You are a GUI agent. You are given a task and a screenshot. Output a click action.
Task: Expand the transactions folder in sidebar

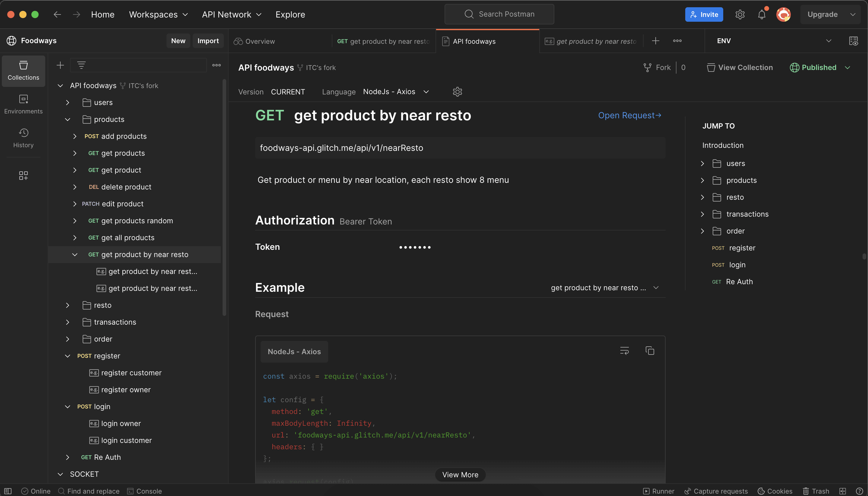pyautogui.click(x=68, y=322)
